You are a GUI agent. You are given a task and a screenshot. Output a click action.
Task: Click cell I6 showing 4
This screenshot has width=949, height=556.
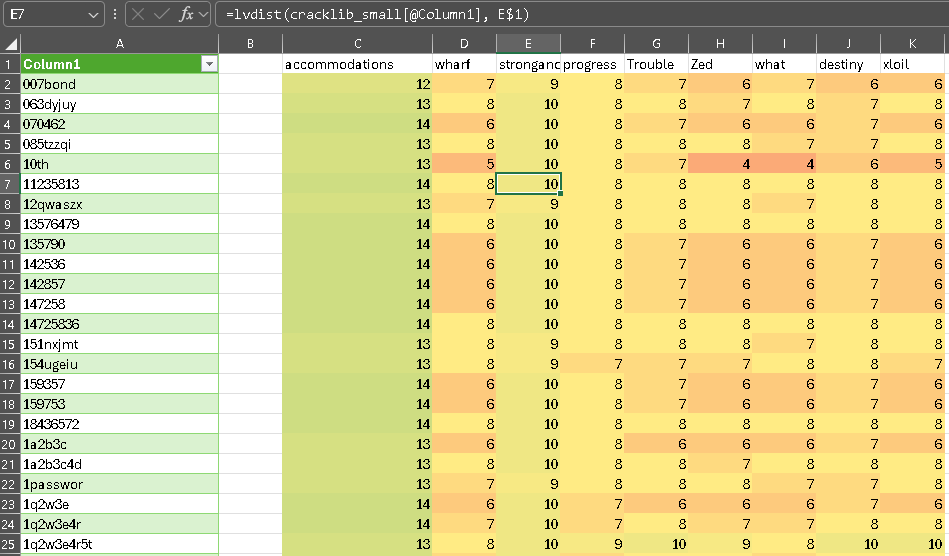point(784,164)
